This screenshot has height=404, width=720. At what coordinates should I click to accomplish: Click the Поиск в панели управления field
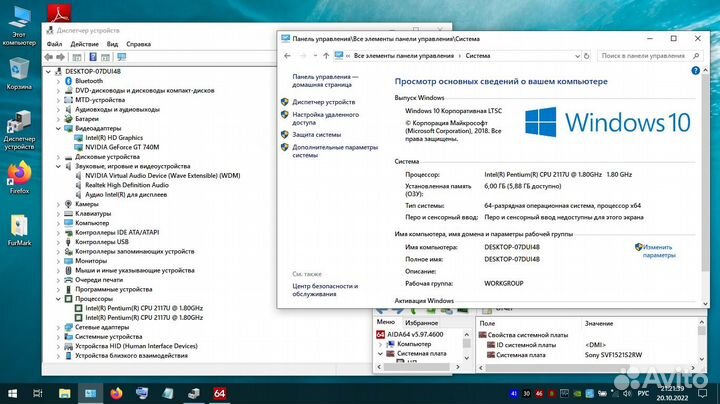[x=649, y=56]
